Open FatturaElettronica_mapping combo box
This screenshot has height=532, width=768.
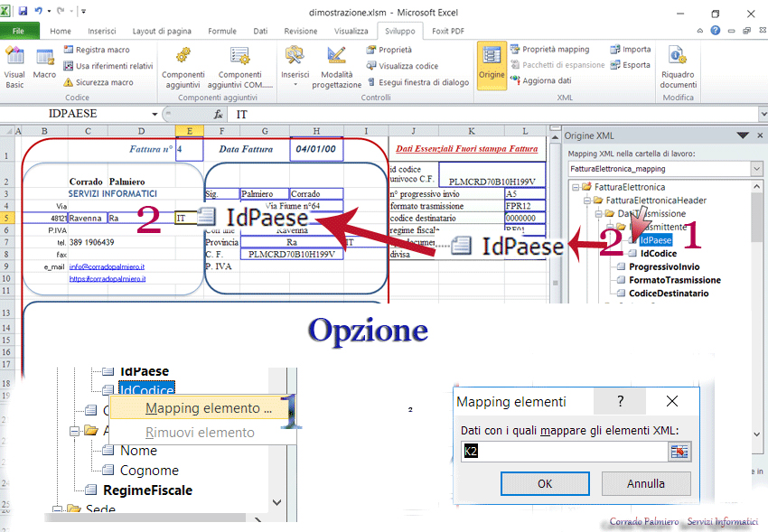(x=665, y=169)
